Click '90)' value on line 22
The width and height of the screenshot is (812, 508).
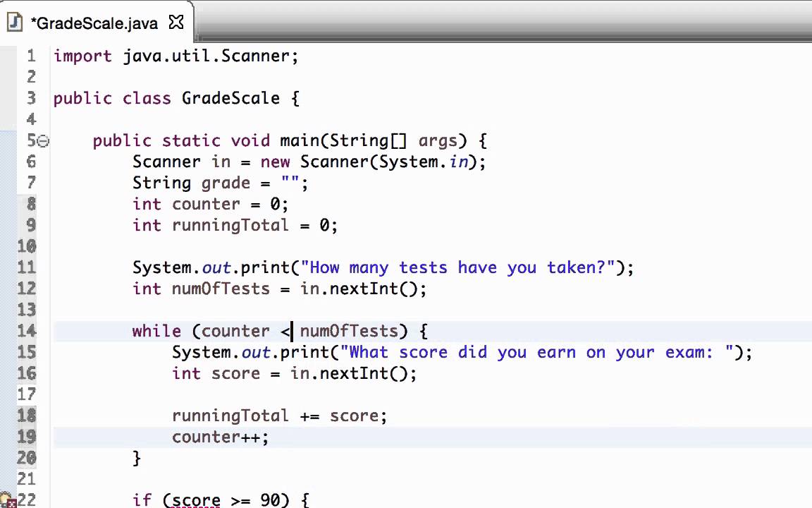tap(274, 500)
